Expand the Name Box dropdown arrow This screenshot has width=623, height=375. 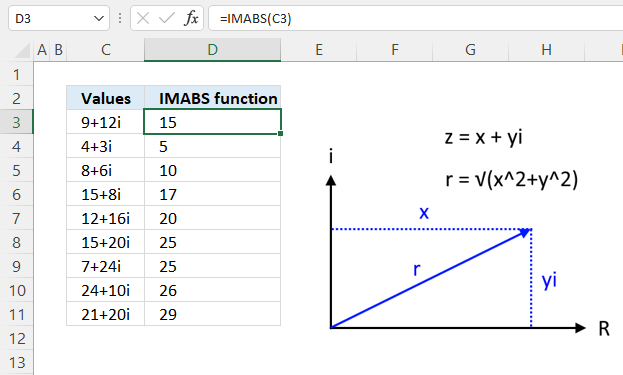[99, 18]
